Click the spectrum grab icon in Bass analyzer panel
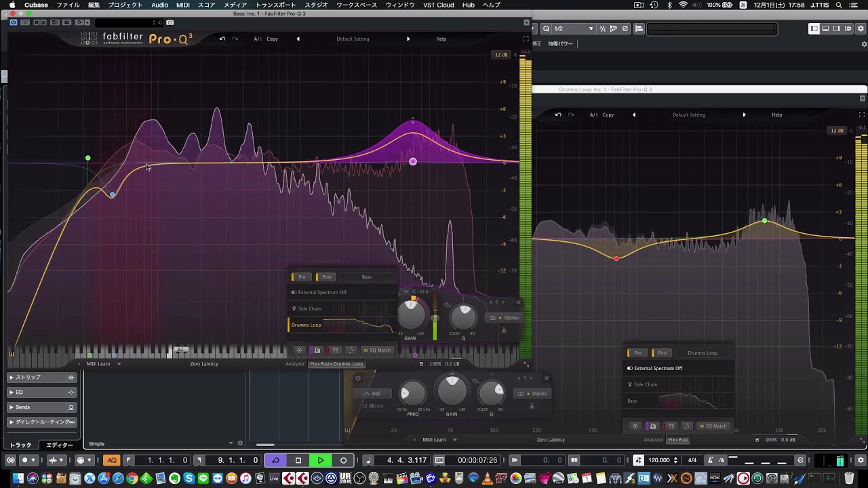This screenshot has height=488, width=868. pyautogui.click(x=317, y=350)
